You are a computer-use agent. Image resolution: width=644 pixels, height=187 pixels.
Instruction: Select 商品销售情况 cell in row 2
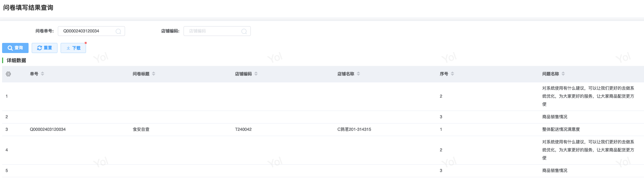tap(554, 117)
